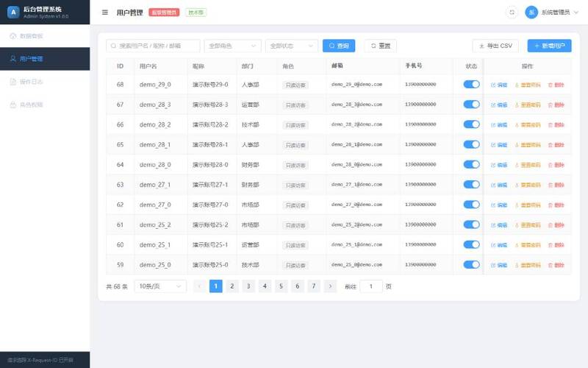Screen dimensions: 588x368
Task: Click the user search input field
Action: 153,46
